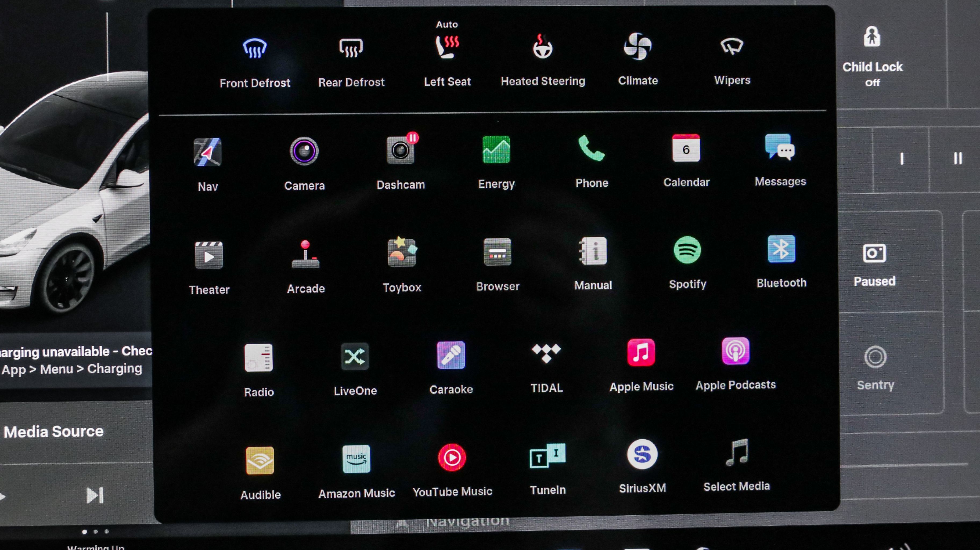Open the SiriusXM app
This screenshot has width=980, height=550.
642,455
